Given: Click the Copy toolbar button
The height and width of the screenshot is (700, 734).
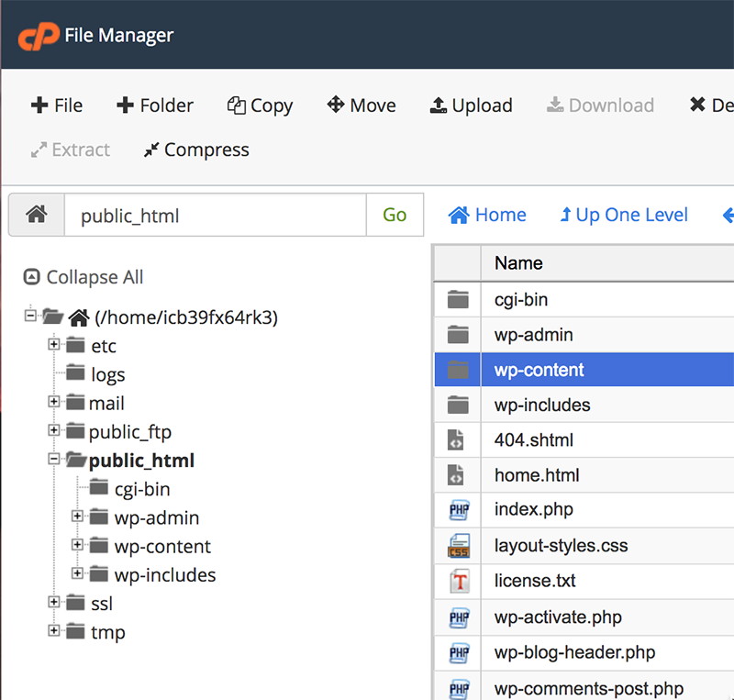Looking at the screenshot, I should (260, 106).
